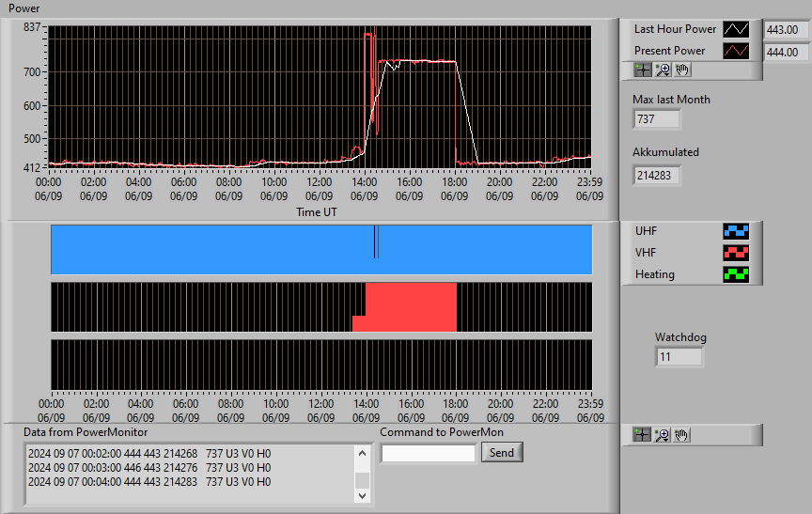This screenshot has width=812, height=514.
Task: Click the data log scroll up arrow
Action: [362, 454]
